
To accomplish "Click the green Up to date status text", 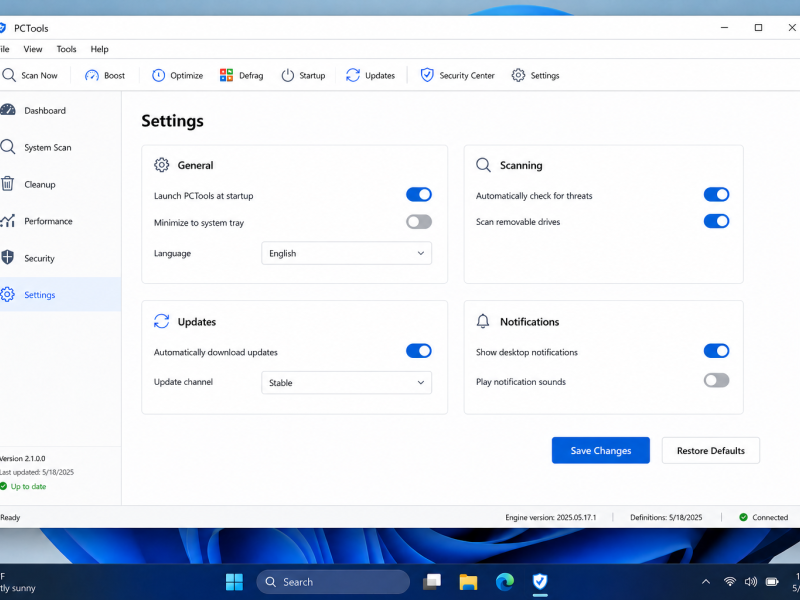I will [29, 486].
